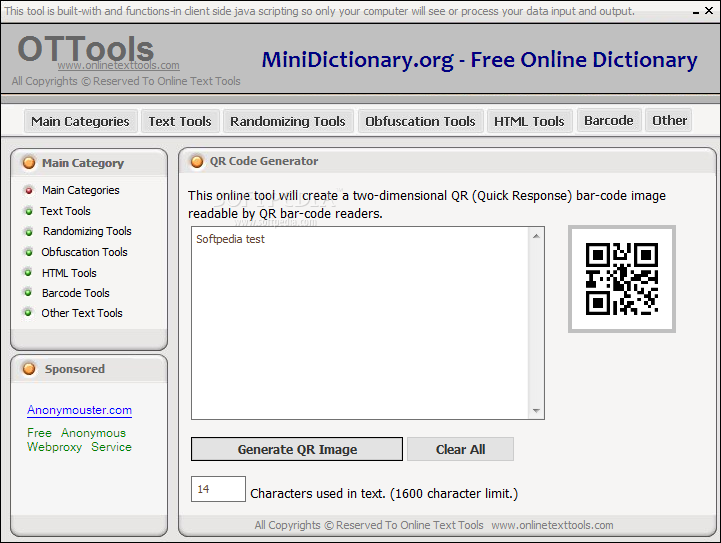The image size is (721, 543).
Task: Click the red bullet beside Main Categories
Action: pyautogui.click(x=29, y=190)
